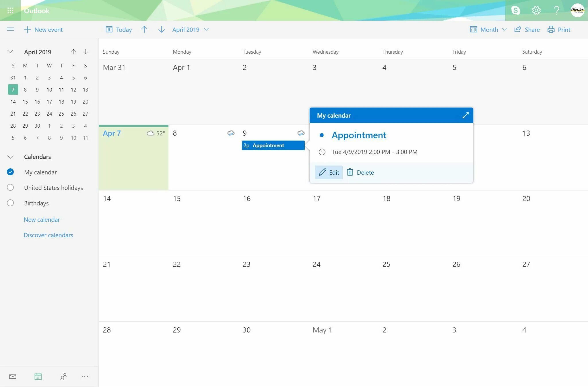Toggle the hamburger navigation pane icon

point(10,29)
